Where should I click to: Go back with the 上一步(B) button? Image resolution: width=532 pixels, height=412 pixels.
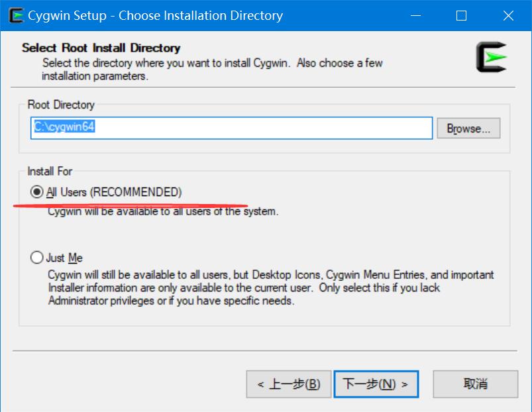pyautogui.click(x=288, y=384)
